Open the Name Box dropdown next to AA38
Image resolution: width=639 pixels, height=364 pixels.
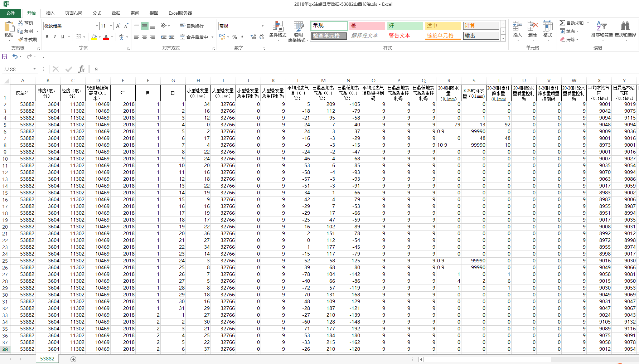tap(35, 69)
